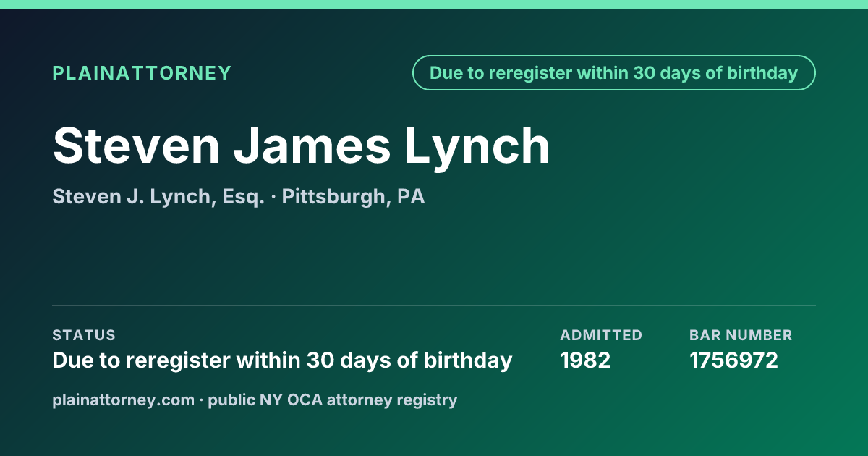Click the BAR NUMBER field label
The width and height of the screenshot is (868, 456).
tap(741, 335)
